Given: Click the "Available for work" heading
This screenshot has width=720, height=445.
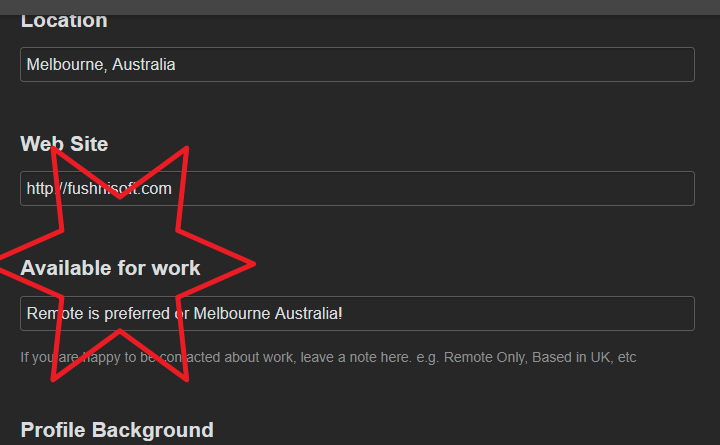Looking at the screenshot, I should point(110,268).
